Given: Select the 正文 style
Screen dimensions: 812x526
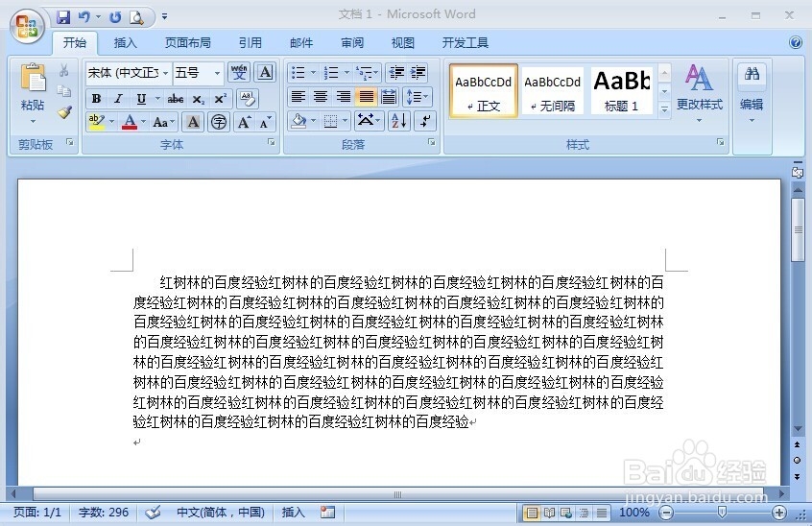Looking at the screenshot, I should tap(483, 91).
